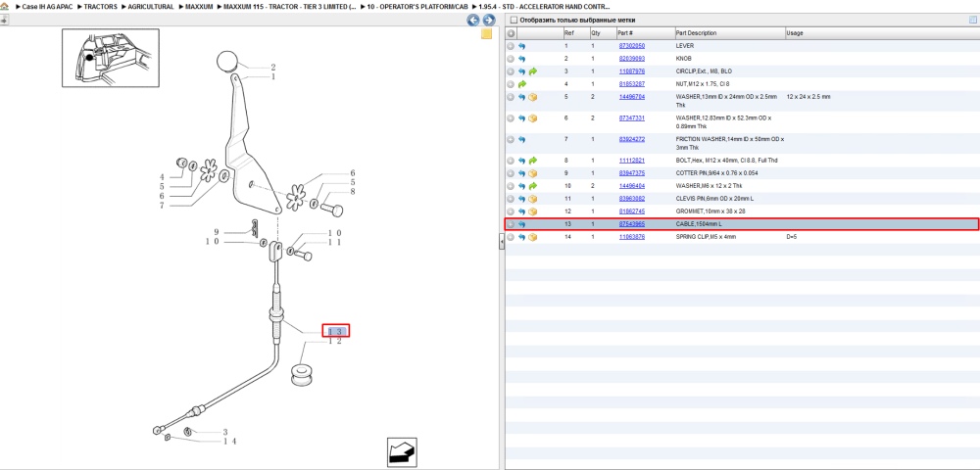Click the box icon in ref 6 row
Viewport: 980px width, 470px height.
point(532,117)
